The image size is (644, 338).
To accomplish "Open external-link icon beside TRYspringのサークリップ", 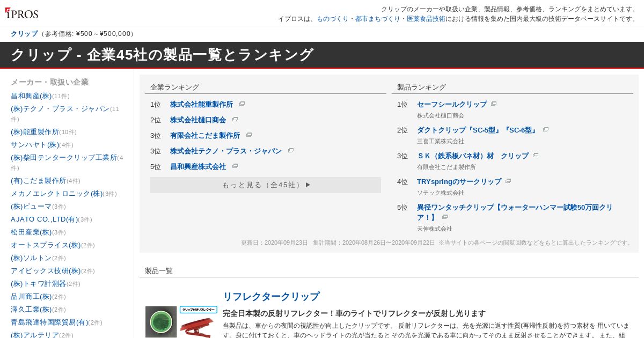I will pyautogui.click(x=508, y=181).
